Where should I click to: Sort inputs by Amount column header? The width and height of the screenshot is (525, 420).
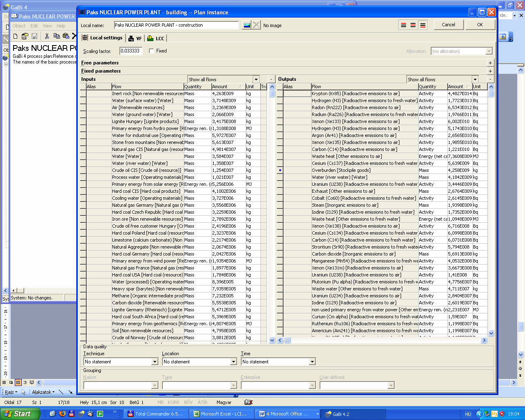coord(228,87)
